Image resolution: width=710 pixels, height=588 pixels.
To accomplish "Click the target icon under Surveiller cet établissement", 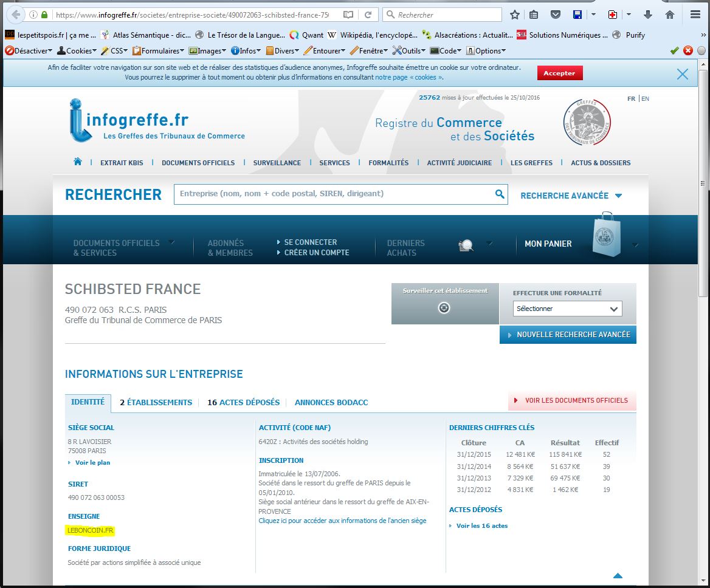I will pyautogui.click(x=444, y=308).
